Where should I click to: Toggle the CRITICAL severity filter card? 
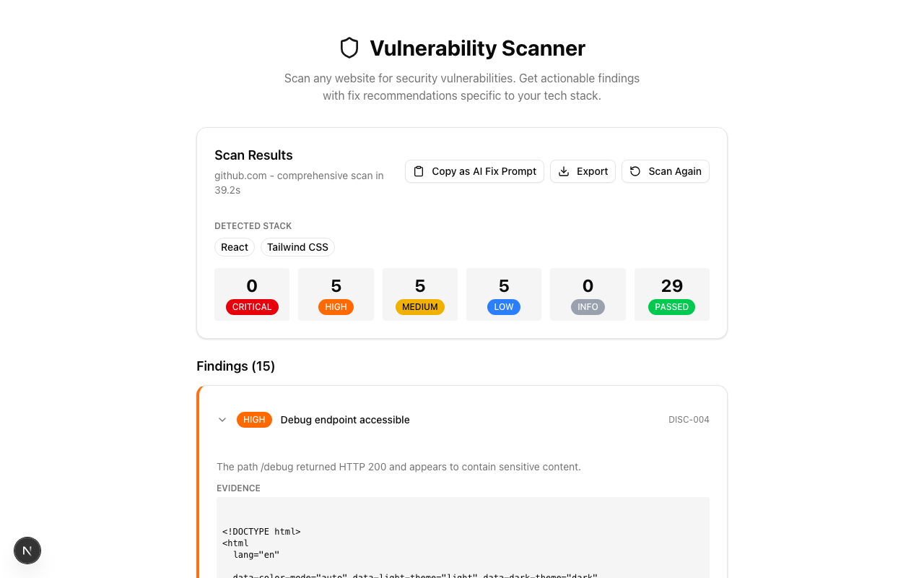[x=252, y=294]
